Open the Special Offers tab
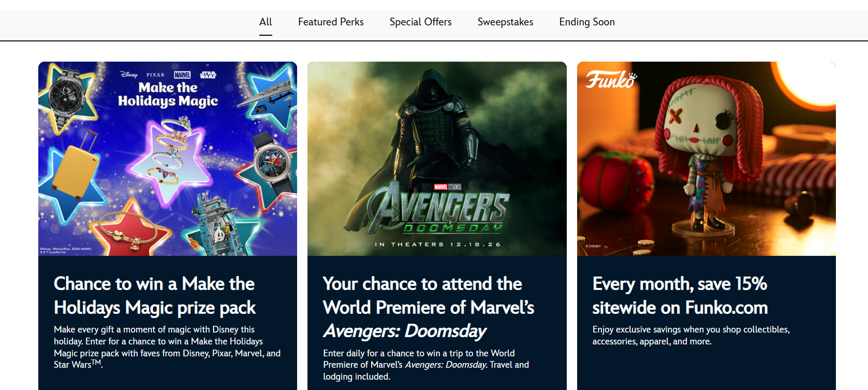The image size is (868, 390). click(420, 22)
